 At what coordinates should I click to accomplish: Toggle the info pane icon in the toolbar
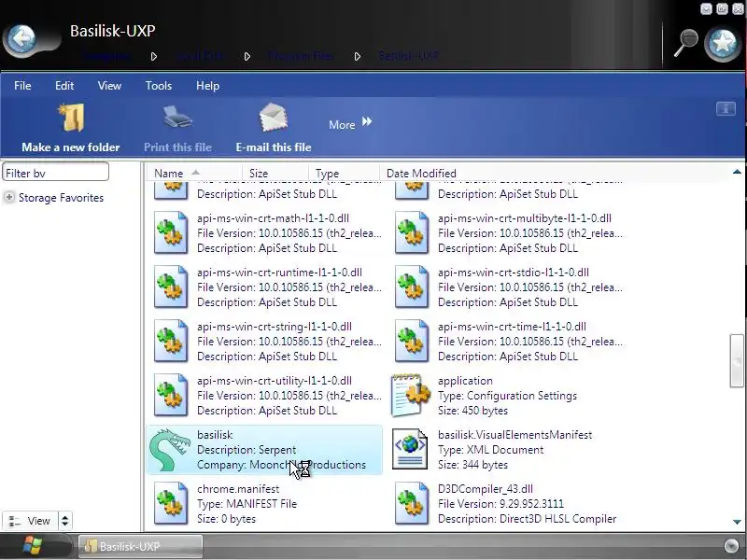click(726, 108)
